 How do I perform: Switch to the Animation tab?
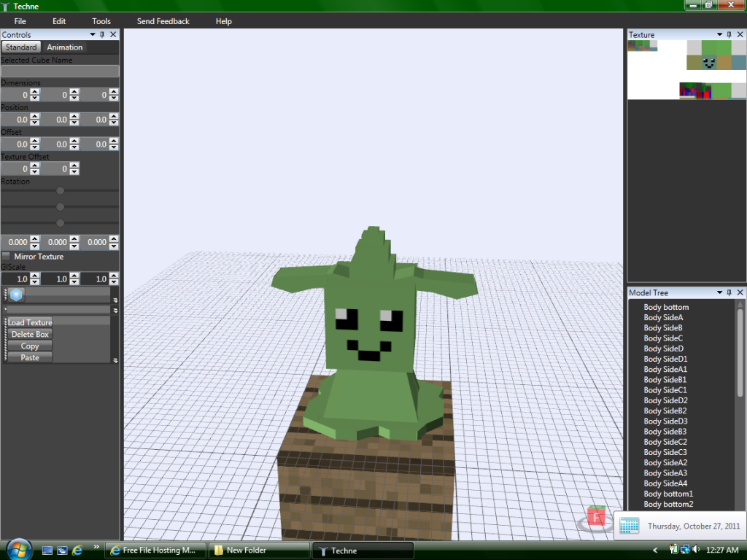(64, 47)
